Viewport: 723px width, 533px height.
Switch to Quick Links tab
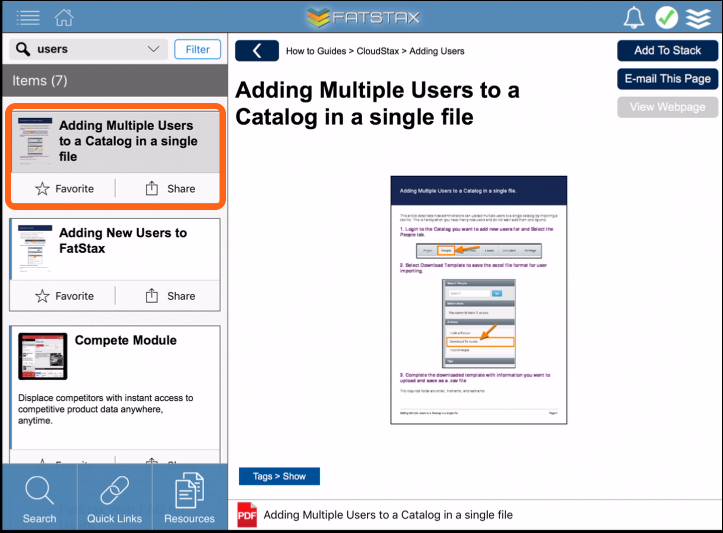[114, 498]
